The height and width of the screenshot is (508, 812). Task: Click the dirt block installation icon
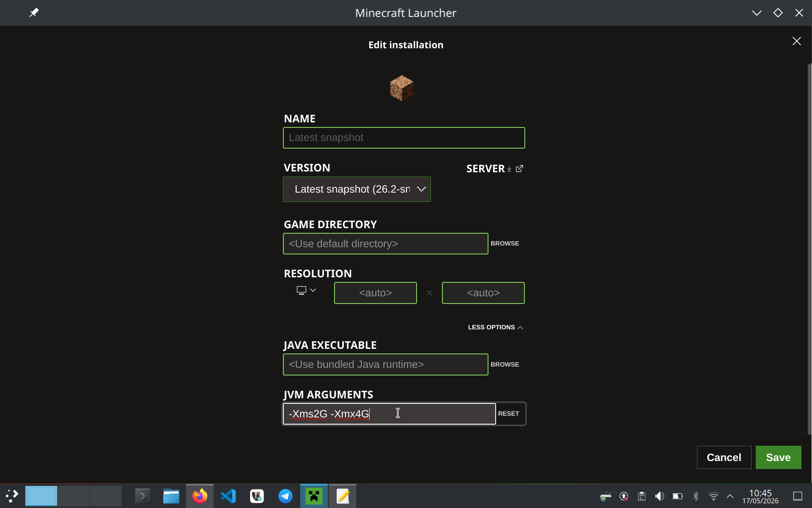tap(401, 88)
